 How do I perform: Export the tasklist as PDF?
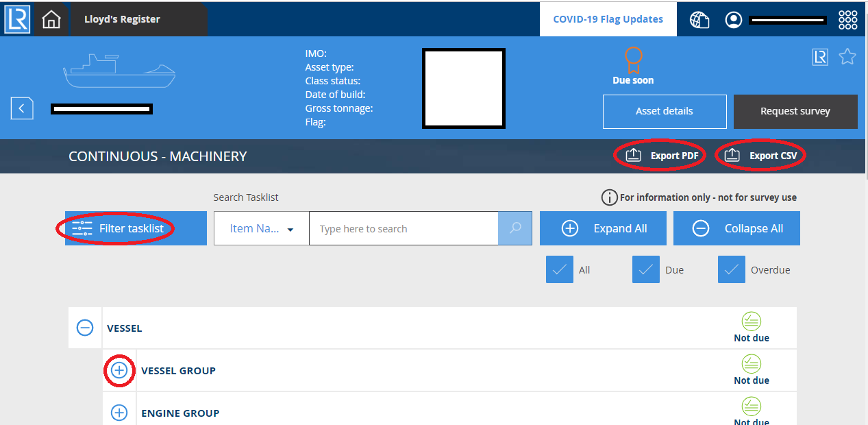coord(662,156)
